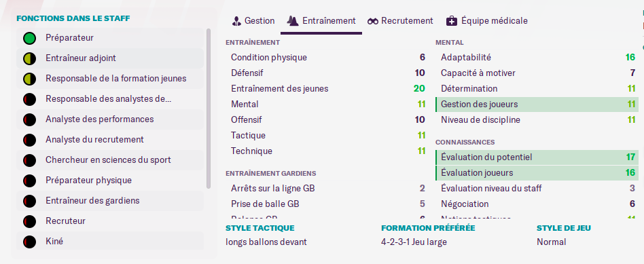644x264 pixels.
Task: Select Analyste des performances in staff list
Action: pyautogui.click(x=110, y=119)
